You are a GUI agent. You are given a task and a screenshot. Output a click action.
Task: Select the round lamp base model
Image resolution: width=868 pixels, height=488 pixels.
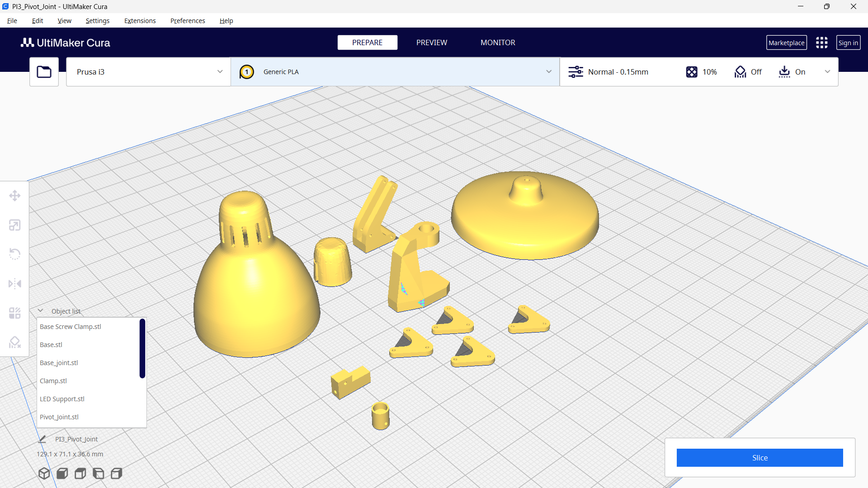tap(524, 217)
